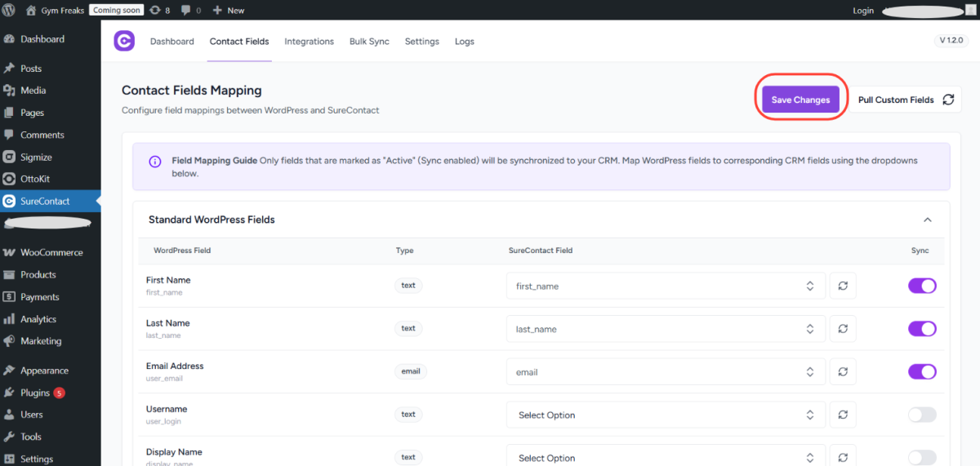Open the Plugins menu with 5 updates

[x=35, y=393]
